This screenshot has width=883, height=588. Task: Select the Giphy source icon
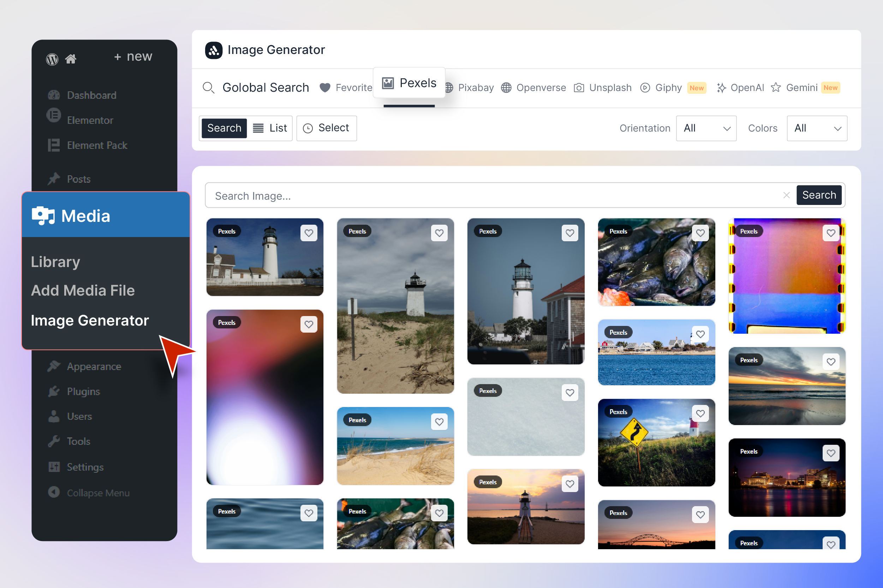point(644,87)
